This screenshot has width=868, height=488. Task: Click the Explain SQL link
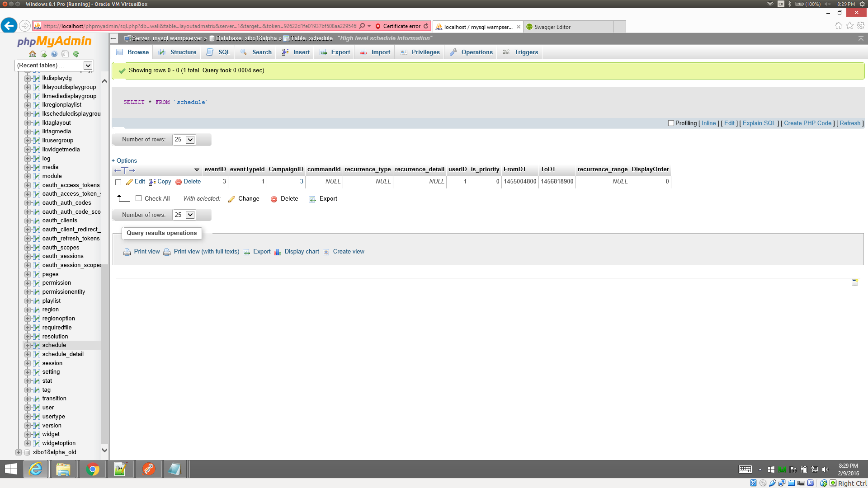tap(759, 123)
